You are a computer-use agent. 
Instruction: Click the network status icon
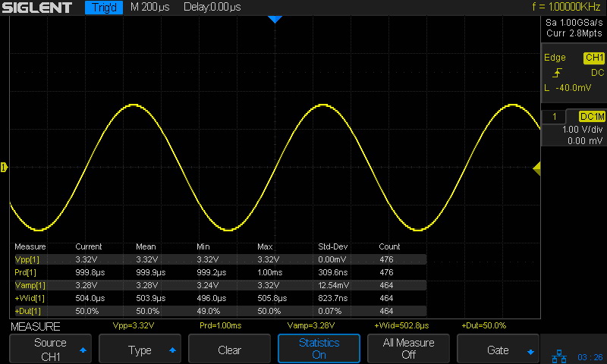tap(558, 355)
